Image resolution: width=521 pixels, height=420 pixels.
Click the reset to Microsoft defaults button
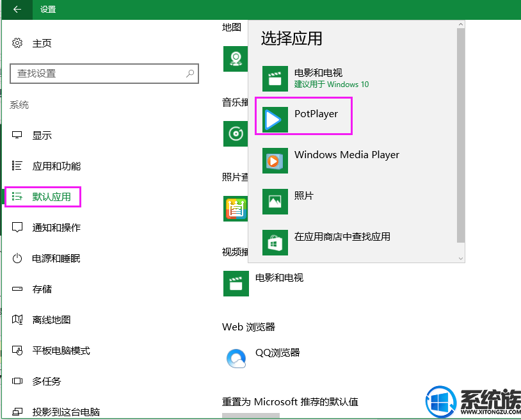[251, 416]
